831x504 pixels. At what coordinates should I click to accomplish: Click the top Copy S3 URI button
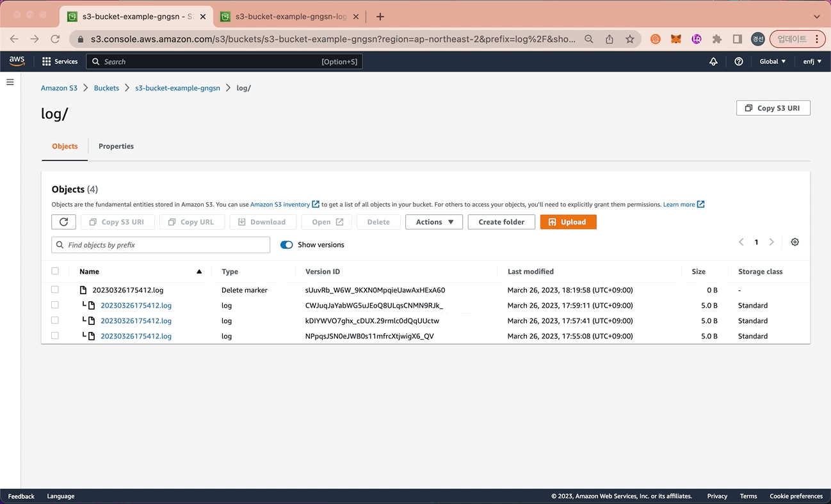tap(773, 108)
